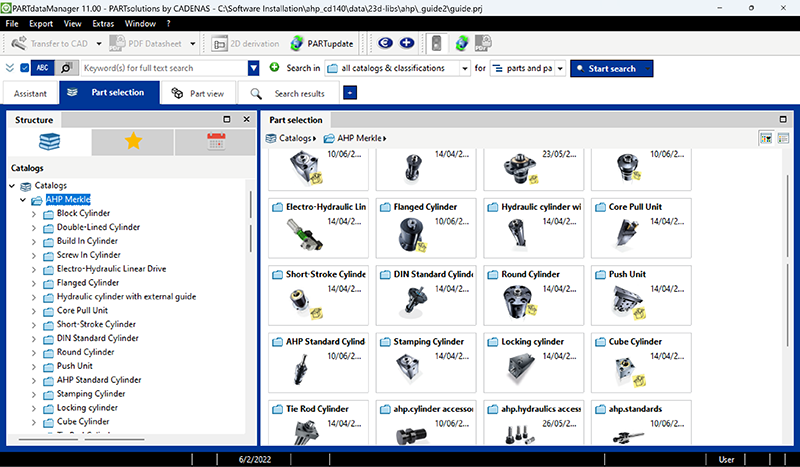Click the green plus add search icon
The width and height of the screenshot is (800, 467).
tap(274, 67)
